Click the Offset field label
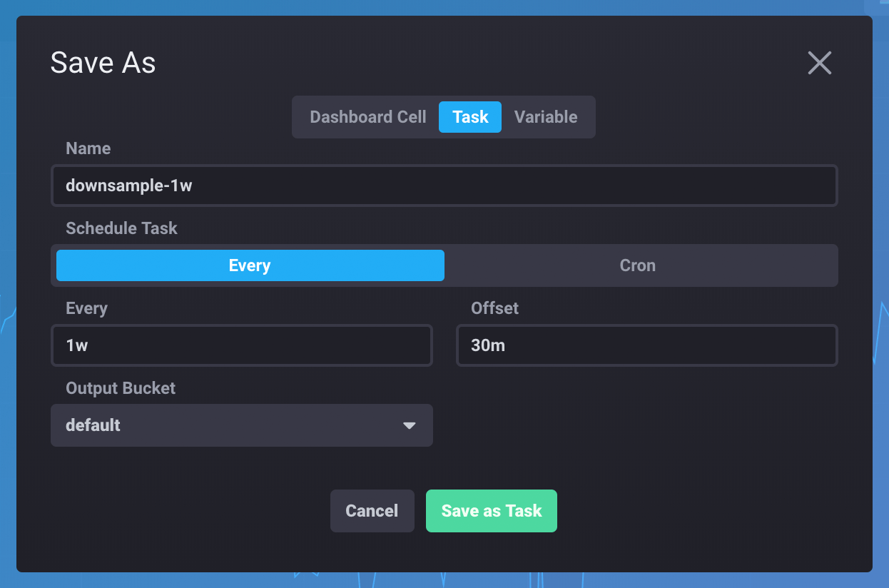 coord(494,308)
